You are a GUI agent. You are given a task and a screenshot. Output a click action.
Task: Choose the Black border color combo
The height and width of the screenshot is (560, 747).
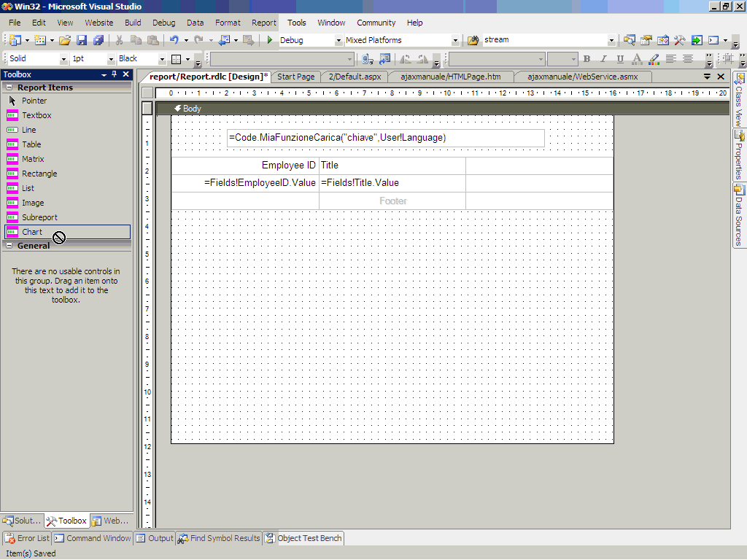coord(142,58)
